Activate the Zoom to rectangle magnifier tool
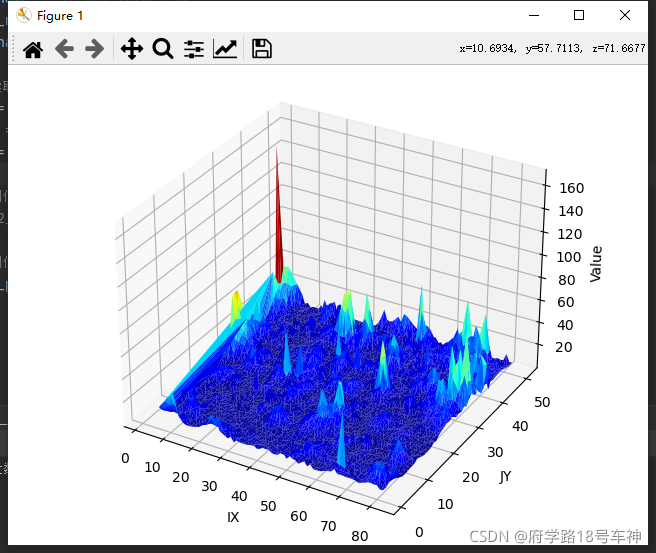Image resolution: width=656 pixels, height=553 pixels. tap(163, 49)
